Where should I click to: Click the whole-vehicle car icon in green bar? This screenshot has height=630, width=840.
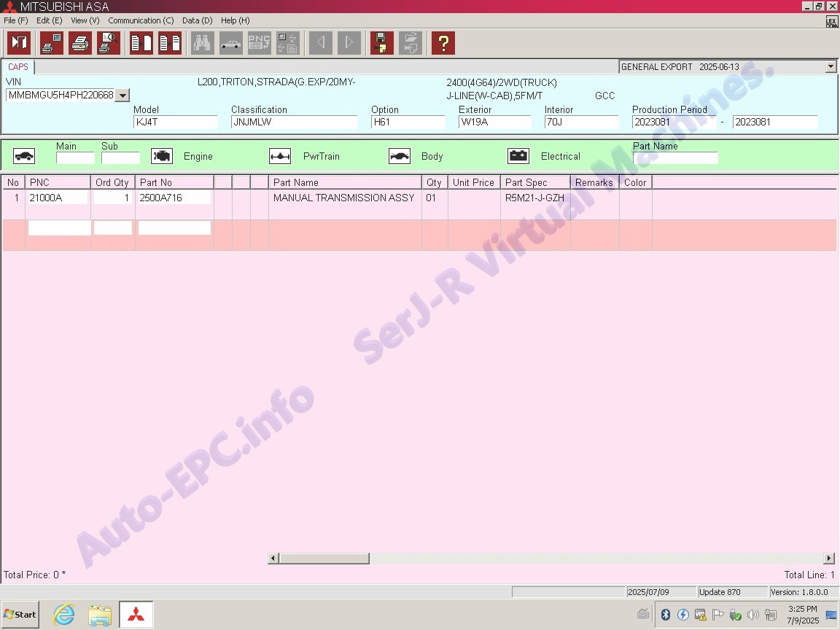(24, 156)
